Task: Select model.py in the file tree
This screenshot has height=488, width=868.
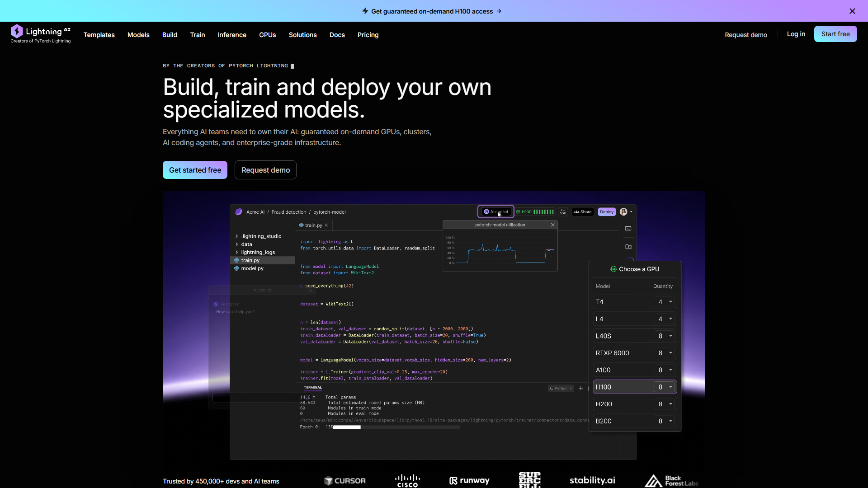Action: coord(252,268)
